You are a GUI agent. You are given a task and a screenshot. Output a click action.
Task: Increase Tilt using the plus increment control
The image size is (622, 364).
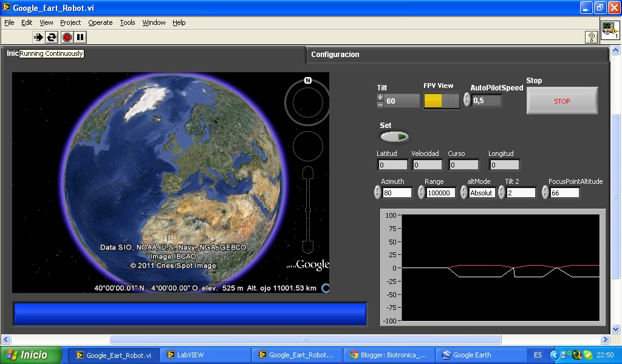[x=380, y=96]
